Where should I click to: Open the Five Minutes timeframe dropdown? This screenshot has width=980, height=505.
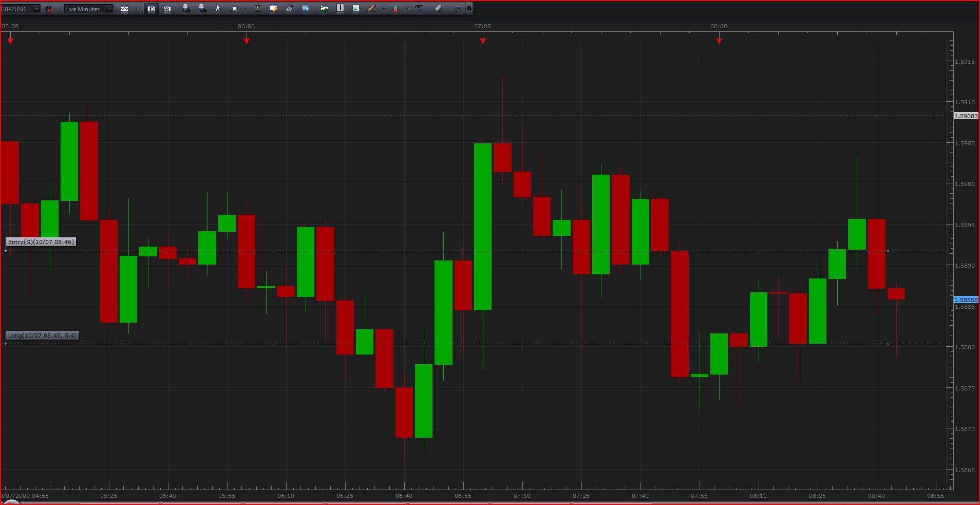pos(109,8)
